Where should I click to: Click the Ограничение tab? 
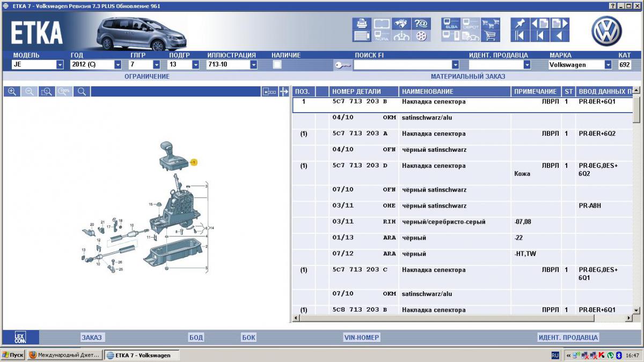tap(147, 76)
